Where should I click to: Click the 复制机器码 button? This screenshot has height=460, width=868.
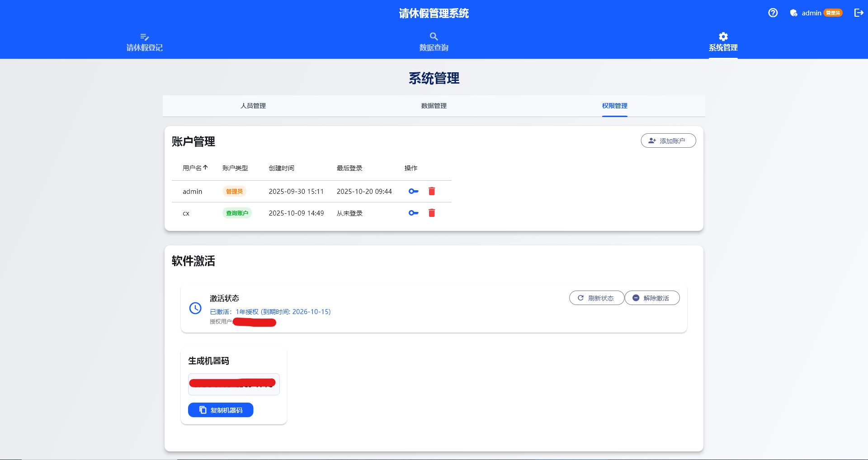click(221, 410)
